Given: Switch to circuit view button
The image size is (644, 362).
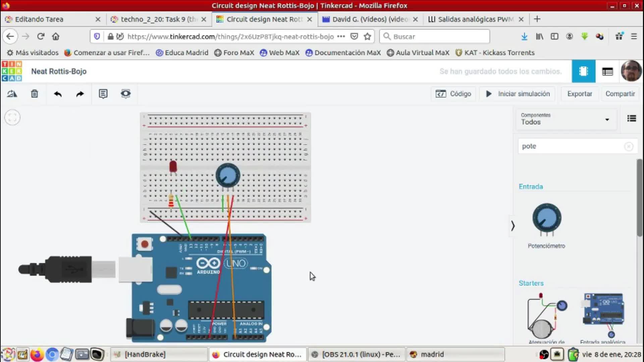Looking at the screenshot, I should coord(583,71).
